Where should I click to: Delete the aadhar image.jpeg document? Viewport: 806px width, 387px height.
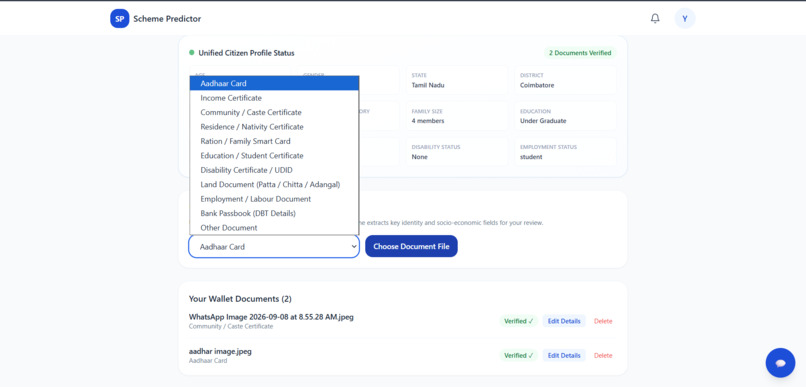coord(603,356)
